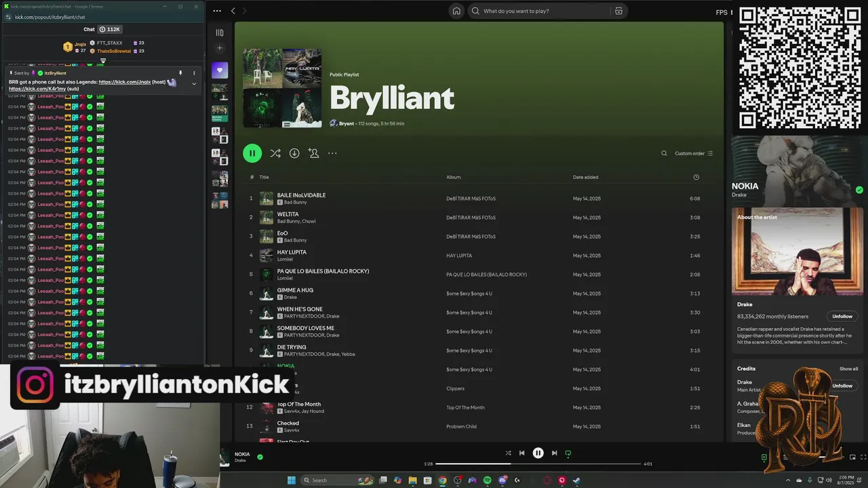This screenshot has height=488, width=868.
Task: Select the track HAY LUPITA
Action: (x=292, y=252)
